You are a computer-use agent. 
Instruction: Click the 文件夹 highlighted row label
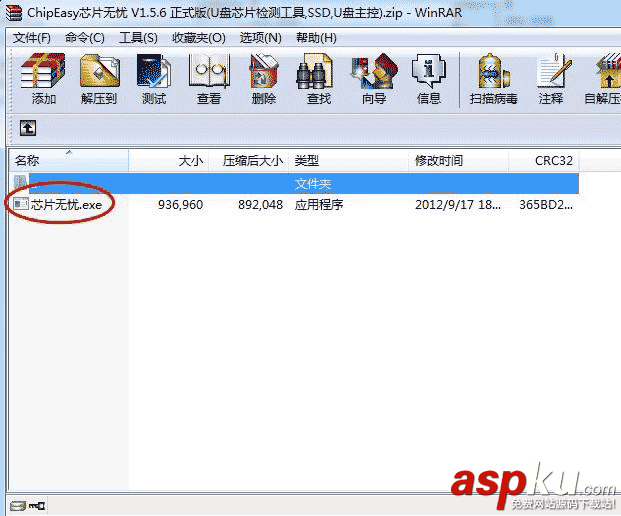(x=313, y=183)
